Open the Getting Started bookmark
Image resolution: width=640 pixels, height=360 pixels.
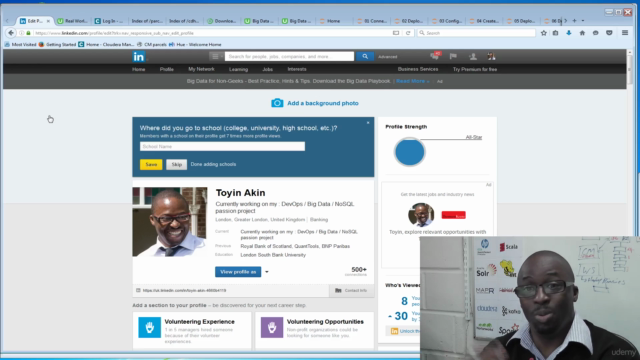[x=57, y=44]
